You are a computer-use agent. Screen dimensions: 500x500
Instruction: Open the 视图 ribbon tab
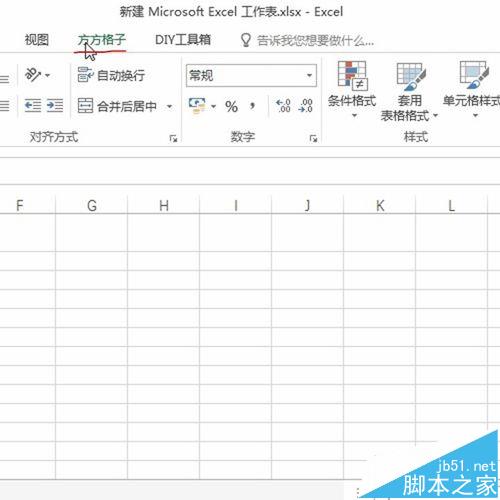37,40
